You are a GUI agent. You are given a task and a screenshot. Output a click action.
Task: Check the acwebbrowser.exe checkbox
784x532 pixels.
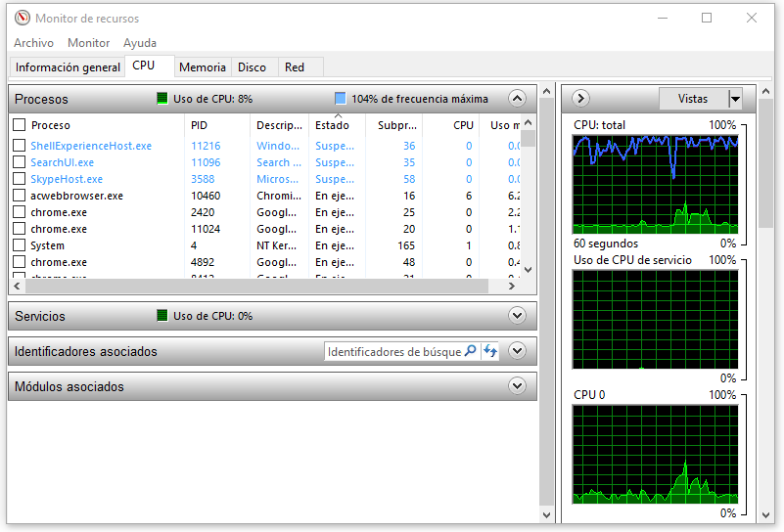coord(19,196)
